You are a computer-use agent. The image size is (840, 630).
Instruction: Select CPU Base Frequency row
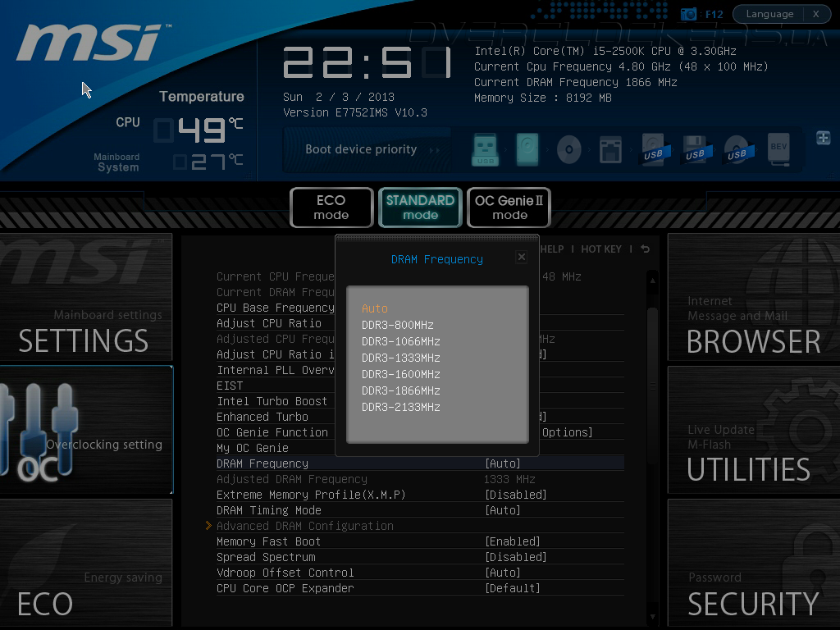pyautogui.click(x=275, y=308)
